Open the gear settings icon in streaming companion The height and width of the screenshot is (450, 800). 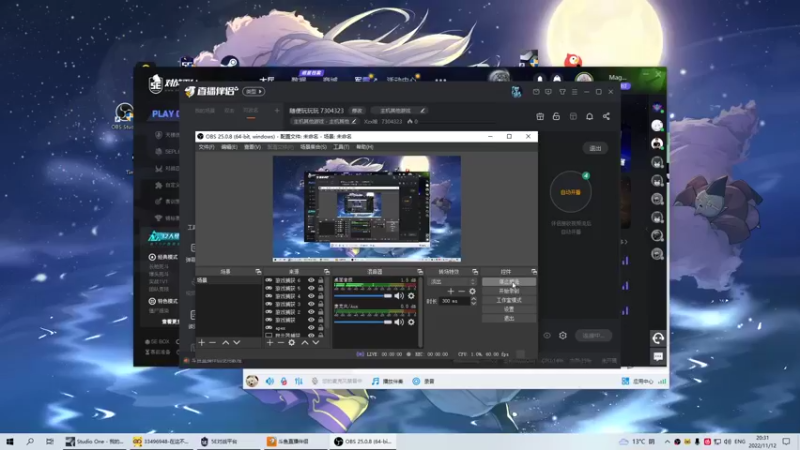click(x=563, y=336)
